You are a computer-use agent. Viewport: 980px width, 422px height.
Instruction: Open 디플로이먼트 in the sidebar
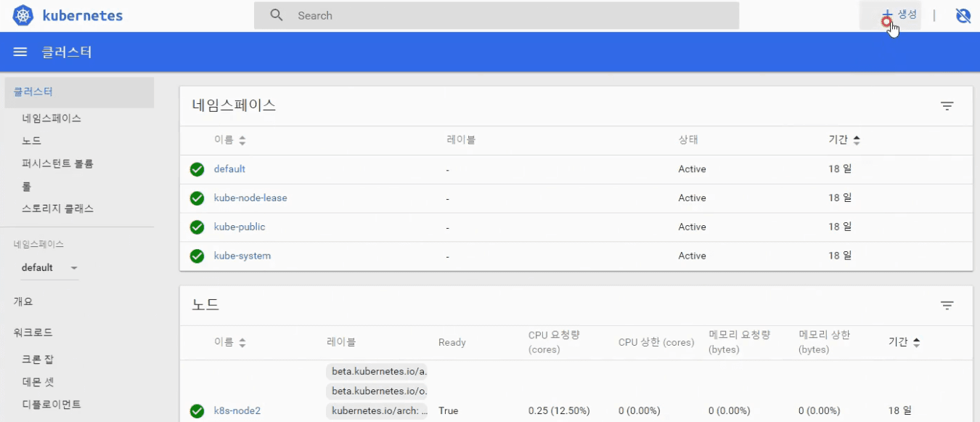51,405
